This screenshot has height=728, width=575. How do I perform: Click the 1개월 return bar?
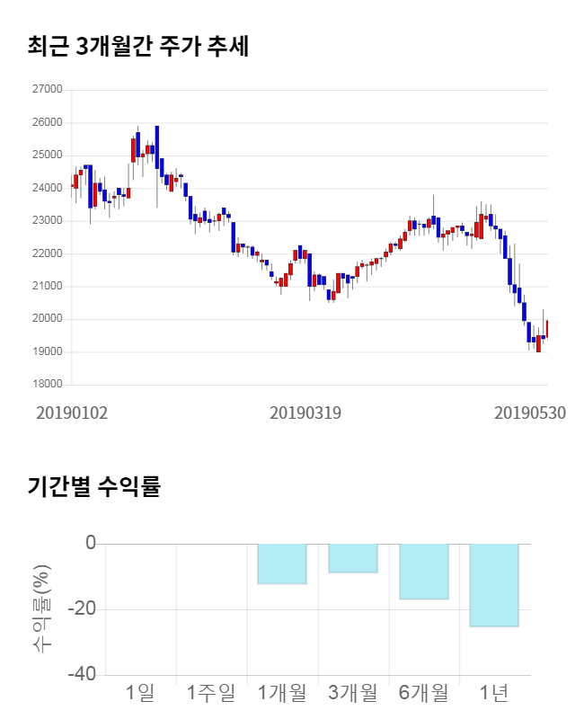[x=282, y=564]
